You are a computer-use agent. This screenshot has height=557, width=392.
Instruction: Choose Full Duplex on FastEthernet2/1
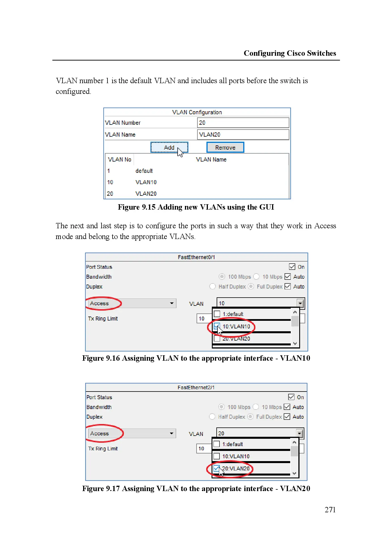click(x=250, y=417)
